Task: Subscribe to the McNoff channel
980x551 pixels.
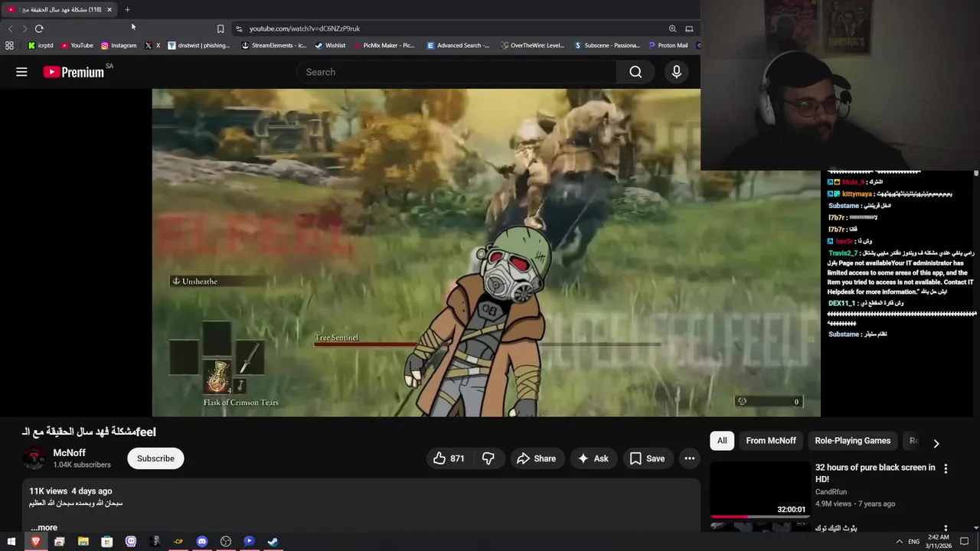Action: click(155, 458)
